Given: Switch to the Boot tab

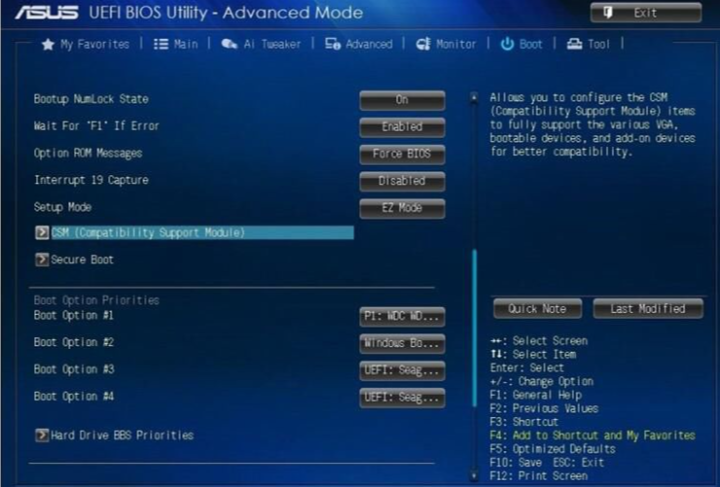Looking at the screenshot, I should pyautogui.click(x=521, y=45).
